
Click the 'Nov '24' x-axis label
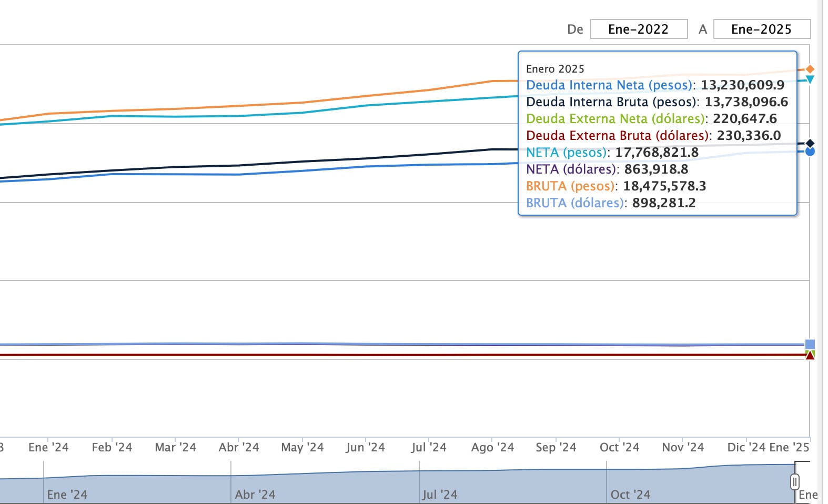(x=683, y=448)
